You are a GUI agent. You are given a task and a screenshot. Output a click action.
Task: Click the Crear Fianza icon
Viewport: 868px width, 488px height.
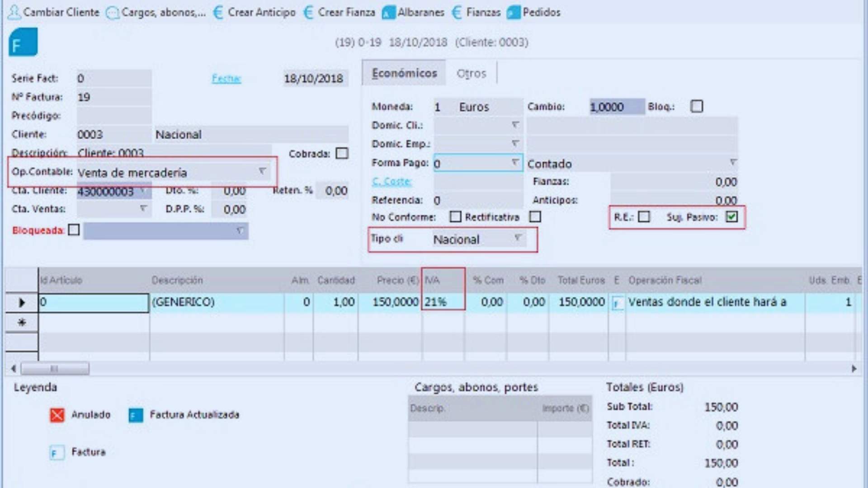click(x=309, y=12)
